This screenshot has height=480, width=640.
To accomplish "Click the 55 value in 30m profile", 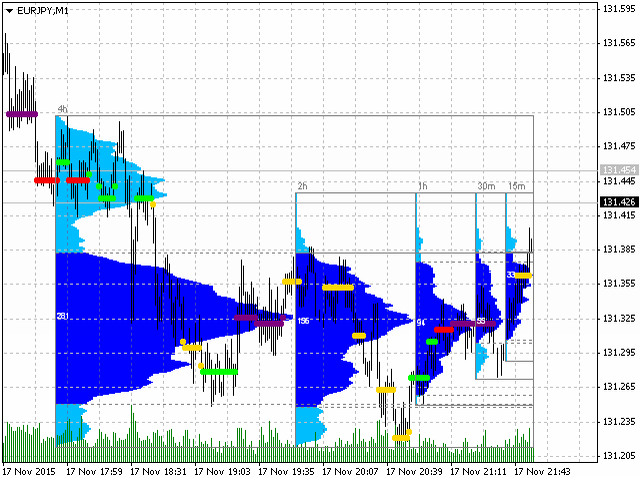I will tap(481, 321).
